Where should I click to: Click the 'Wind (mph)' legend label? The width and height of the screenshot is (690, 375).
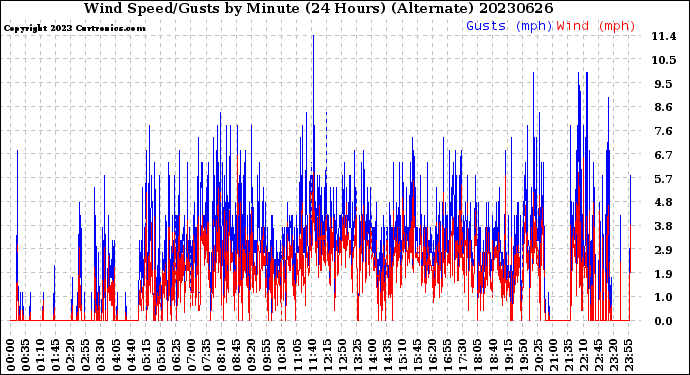[596, 26]
